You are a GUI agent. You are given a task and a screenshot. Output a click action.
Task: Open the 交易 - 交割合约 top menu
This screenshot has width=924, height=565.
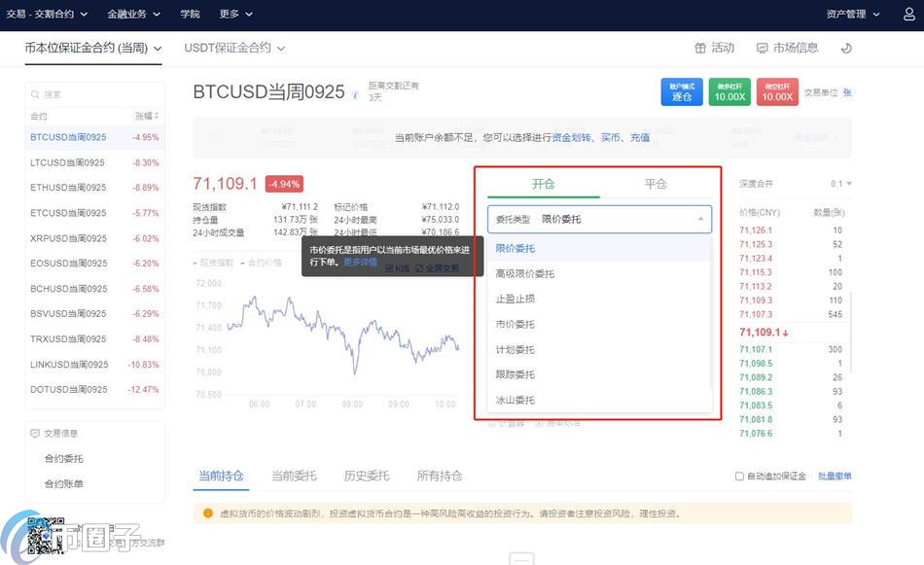click(x=47, y=15)
